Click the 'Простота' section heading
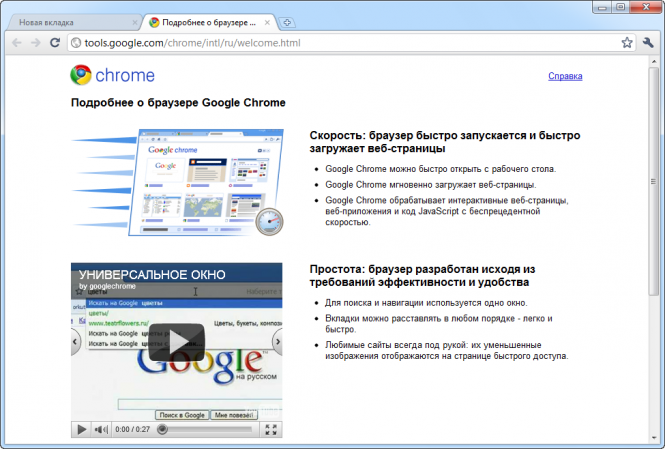 (422, 276)
